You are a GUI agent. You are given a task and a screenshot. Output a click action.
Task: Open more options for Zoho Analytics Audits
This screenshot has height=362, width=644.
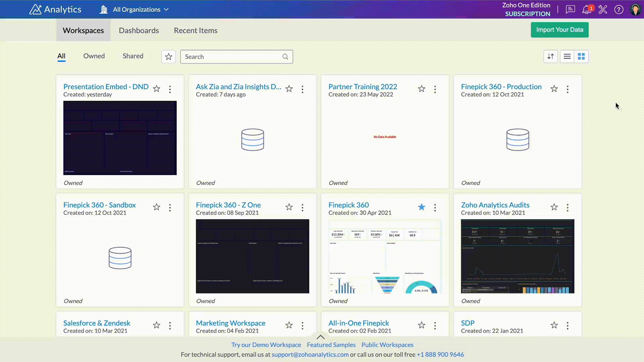point(568,207)
